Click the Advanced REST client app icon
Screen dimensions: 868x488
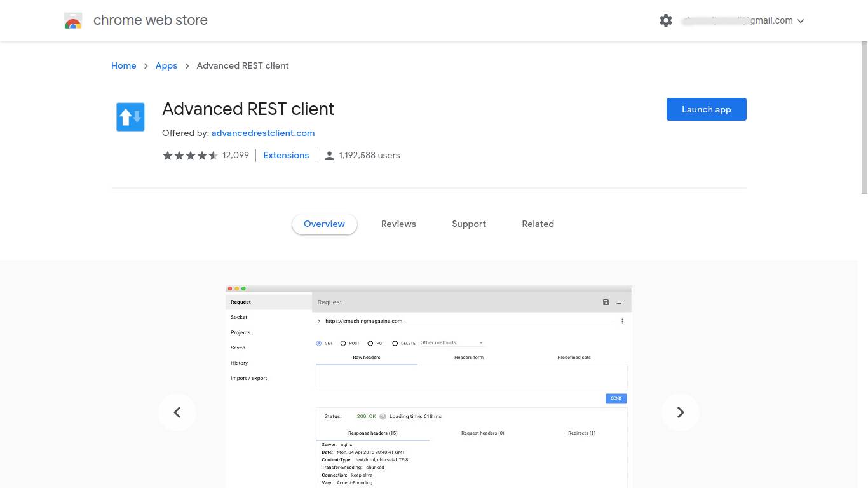tap(130, 117)
